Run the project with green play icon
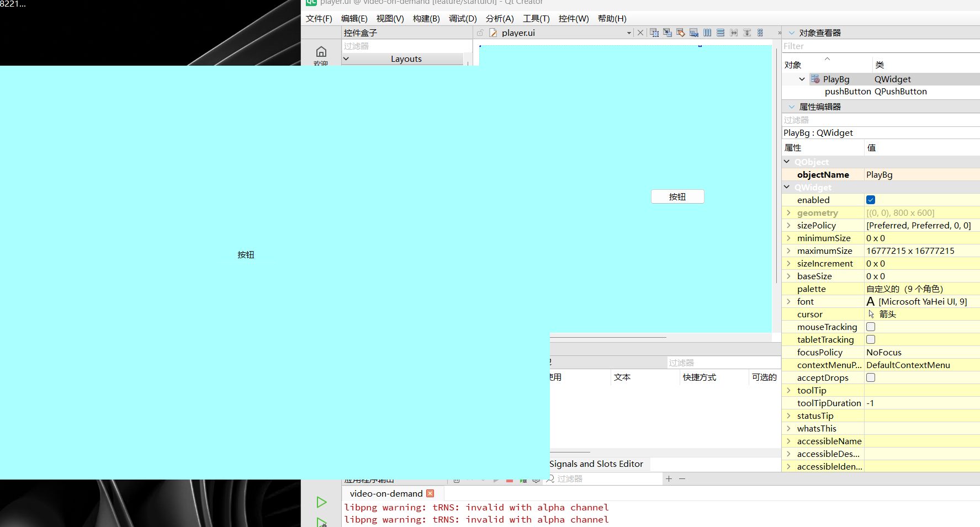 pyautogui.click(x=321, y=502)
